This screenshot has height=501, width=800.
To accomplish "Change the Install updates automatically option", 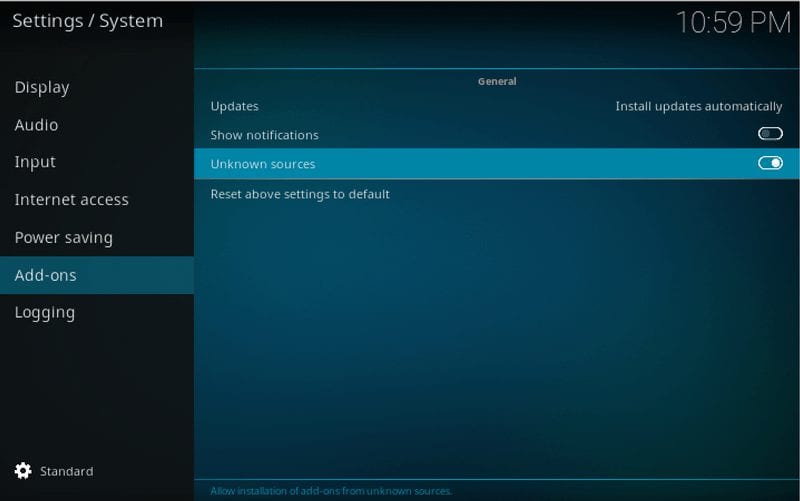I will pos(698,106).
